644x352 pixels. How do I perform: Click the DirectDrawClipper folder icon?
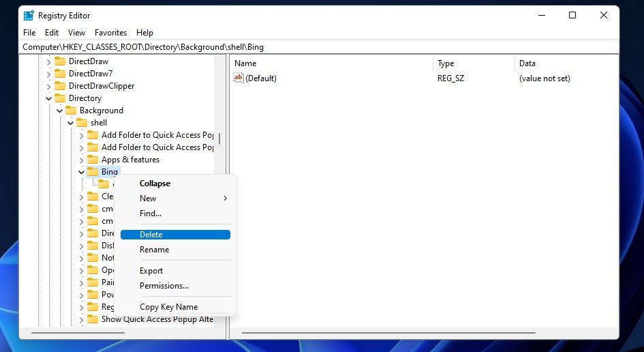coord(60,86)
